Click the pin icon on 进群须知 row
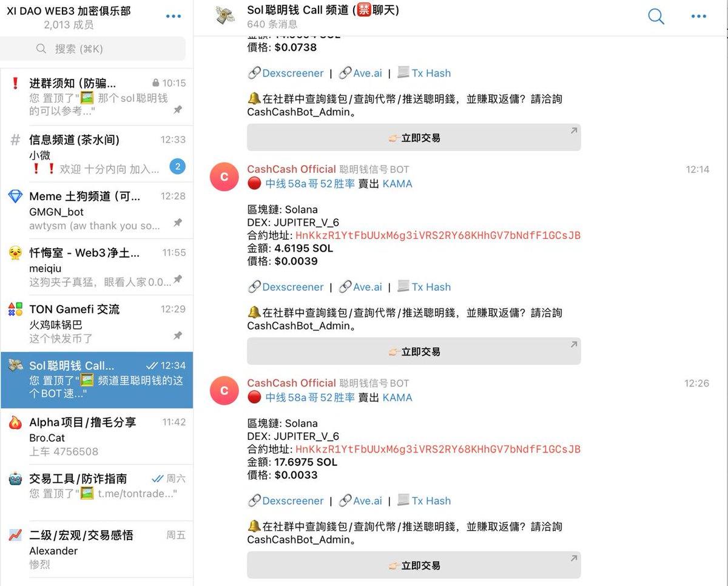Screen dimensions: 728x586 (x=178, y=110)
